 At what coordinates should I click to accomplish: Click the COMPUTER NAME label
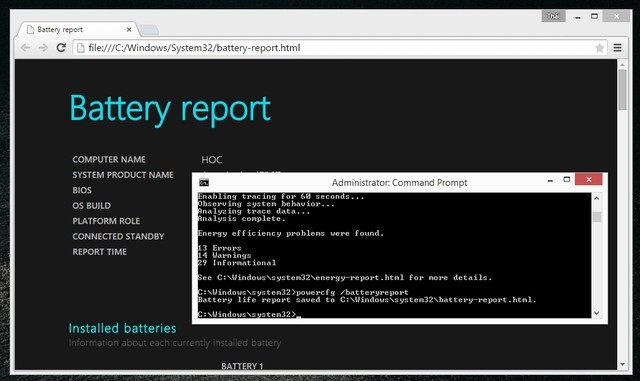109,160
